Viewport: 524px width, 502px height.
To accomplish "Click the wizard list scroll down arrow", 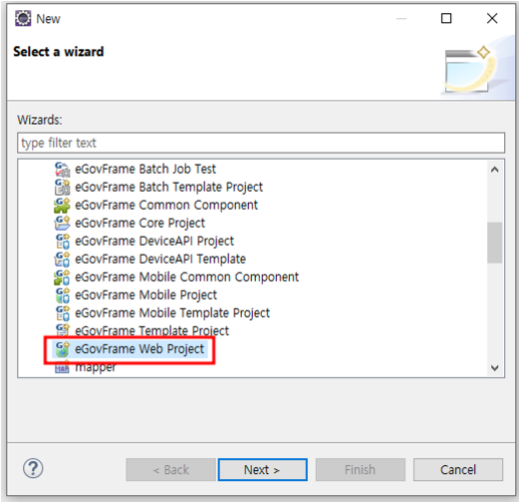I will click(495, 368).
